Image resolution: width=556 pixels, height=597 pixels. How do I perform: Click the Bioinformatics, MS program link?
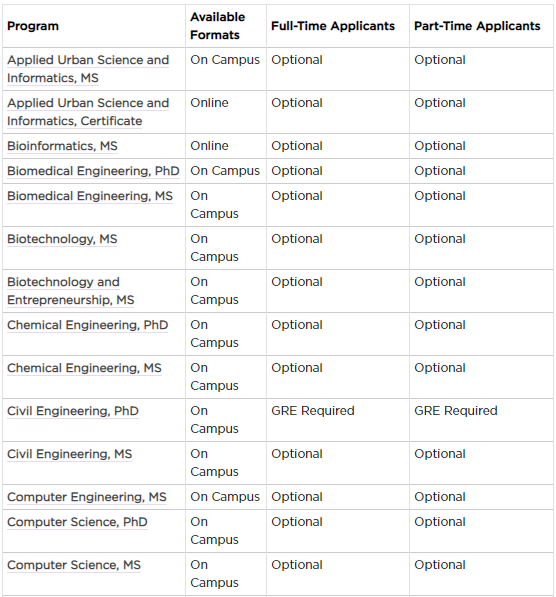[62, 146]
